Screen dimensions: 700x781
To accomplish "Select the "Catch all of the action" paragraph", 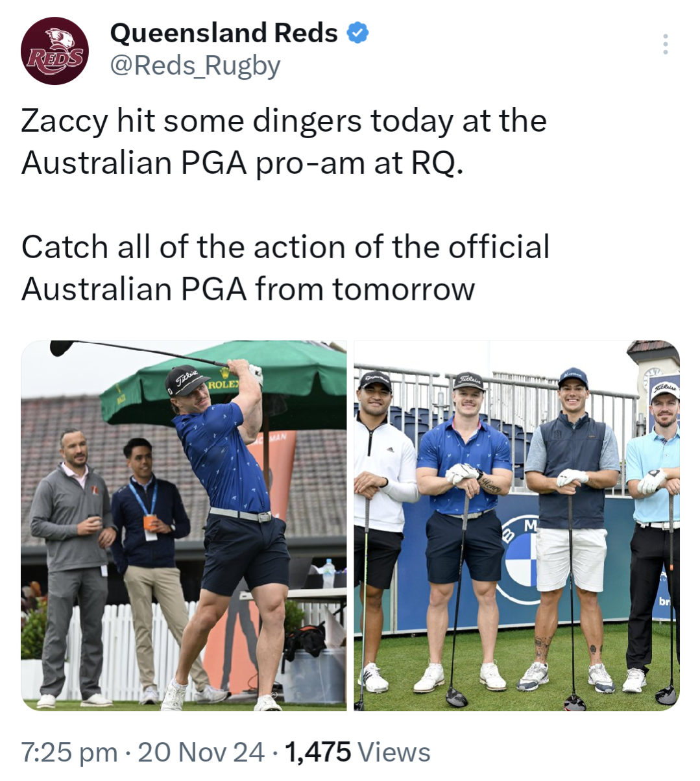I will 285,268.
